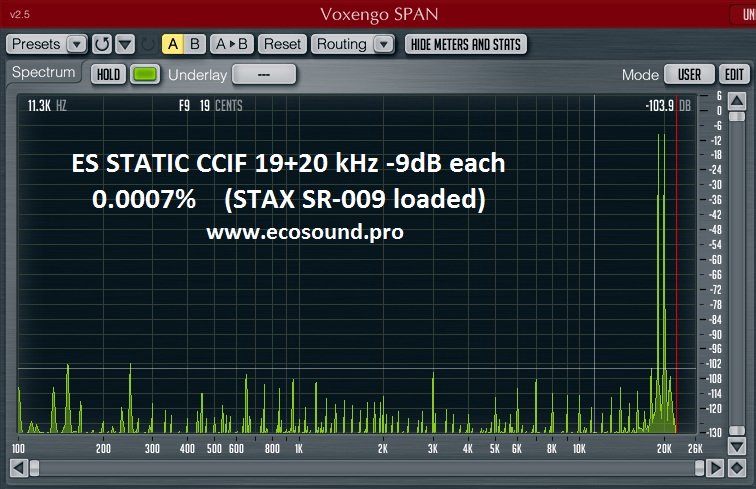The height and width of the screenshot is (489, 756).
Task: Click the bottom vertical range handle
Action: pos(737,430)
